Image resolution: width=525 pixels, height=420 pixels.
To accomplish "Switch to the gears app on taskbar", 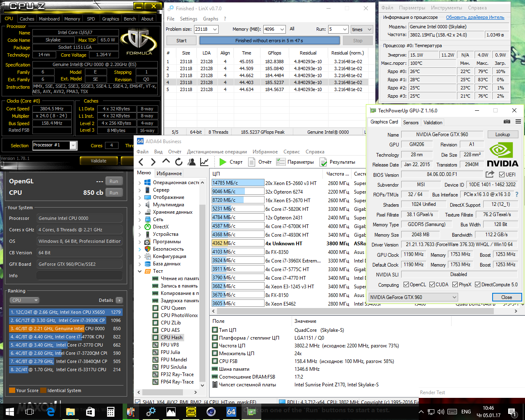I will coord(151,411).
